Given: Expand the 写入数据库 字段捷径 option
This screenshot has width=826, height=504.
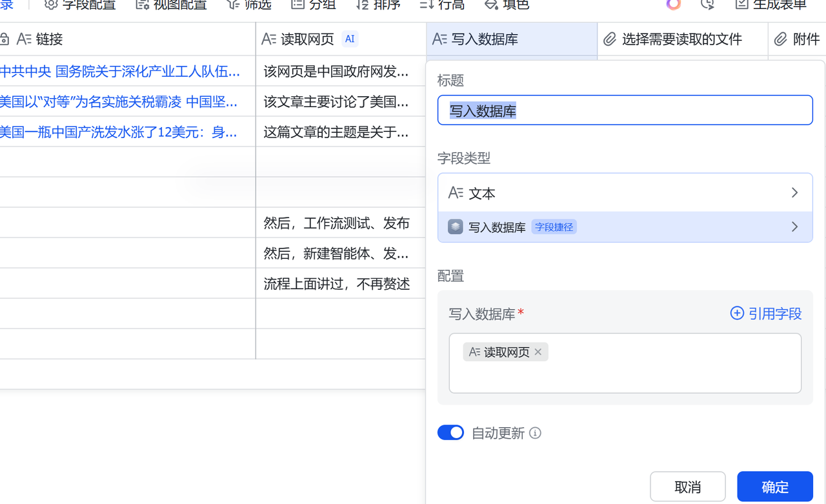Looking at the screenshot, I should (795, 227).
